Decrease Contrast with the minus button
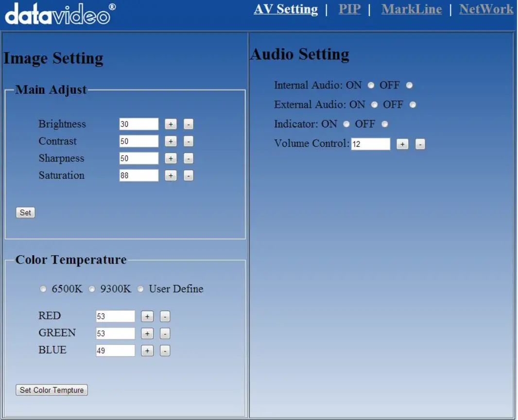 tap(189, 141)
